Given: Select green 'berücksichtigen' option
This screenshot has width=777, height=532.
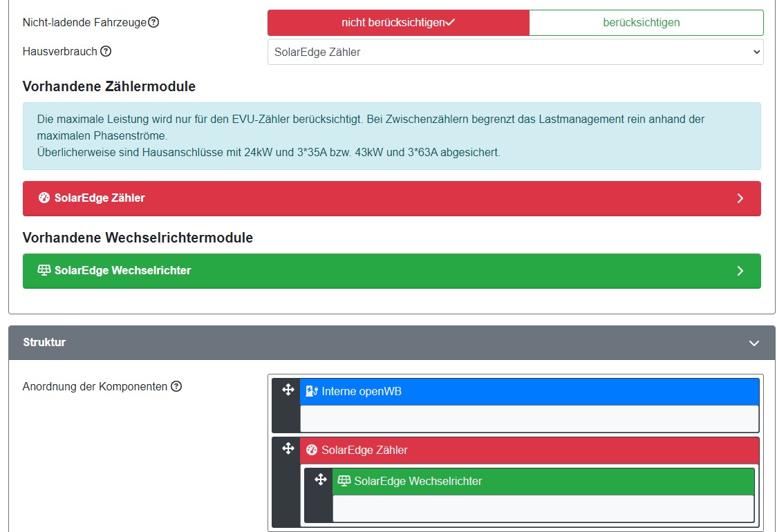Looking at the screenshot, I should coord(646,23).
